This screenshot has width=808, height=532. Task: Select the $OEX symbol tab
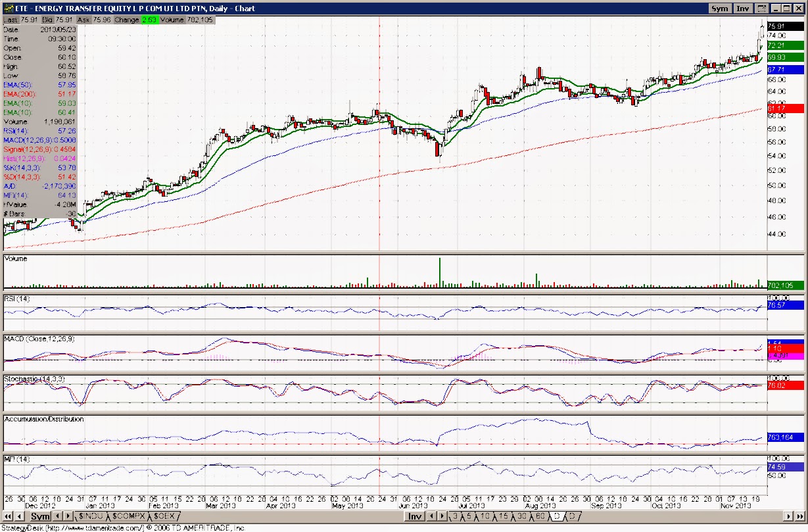click(x=164, y=517)
